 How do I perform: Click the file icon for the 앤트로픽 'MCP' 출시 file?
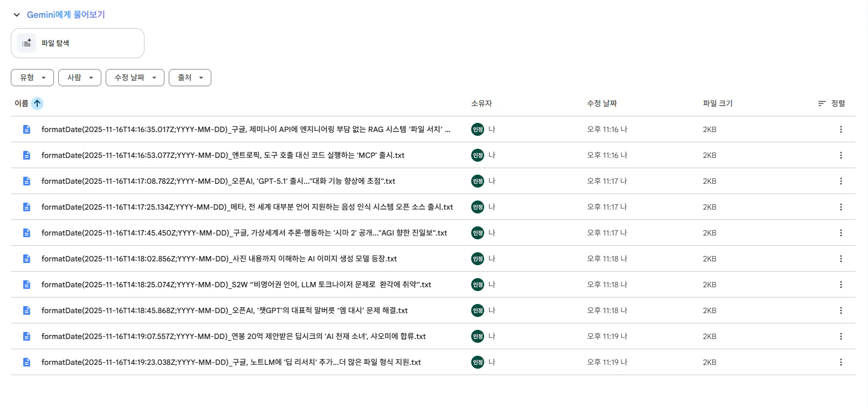[x=26, y=155]
